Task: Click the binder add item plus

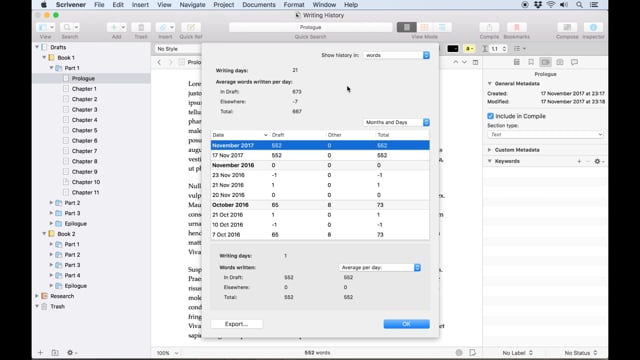Action: [x=40, y=353]
